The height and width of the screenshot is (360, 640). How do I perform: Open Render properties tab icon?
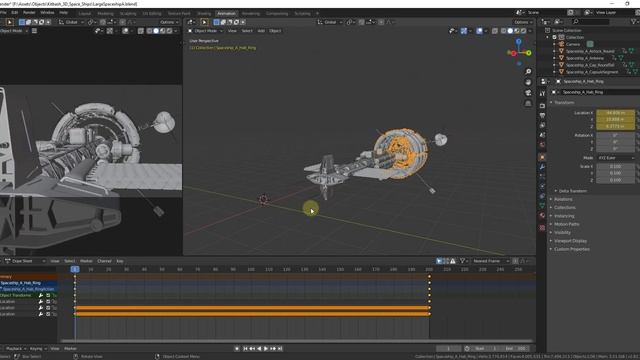[542, 106]
